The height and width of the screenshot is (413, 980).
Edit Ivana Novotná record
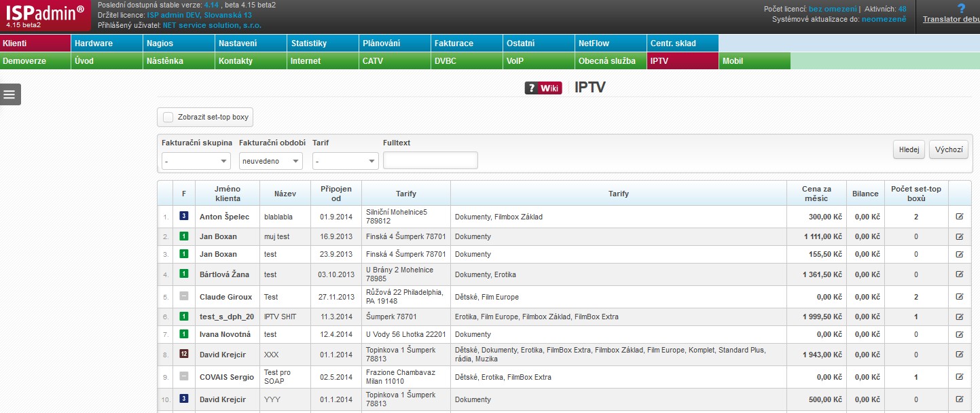pyautogui.click(x=960, y=334)
